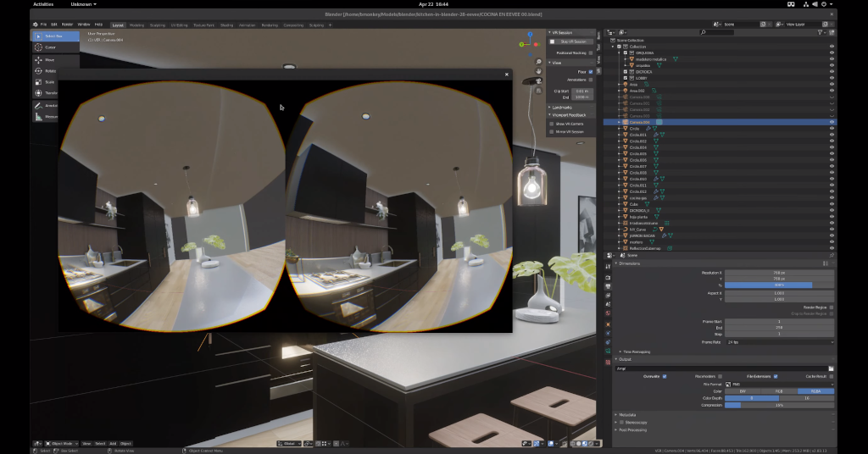Switch to the Compositing workspace tab
The height and width of the screenshot is (454, 868).
(293, 25)
